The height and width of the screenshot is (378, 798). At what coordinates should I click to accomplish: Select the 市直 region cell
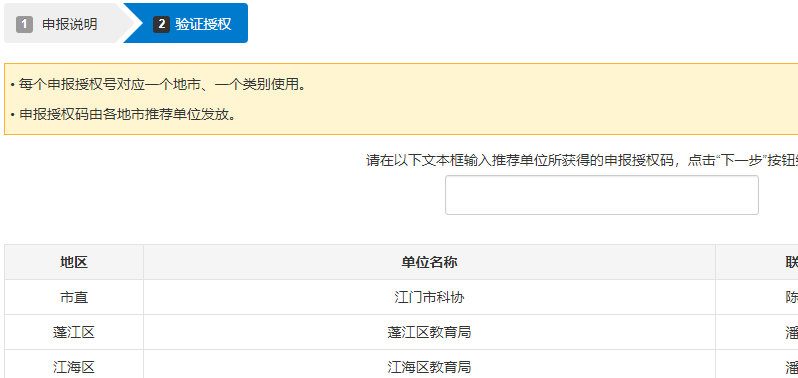pyautogui.click(x=74, y=297)
